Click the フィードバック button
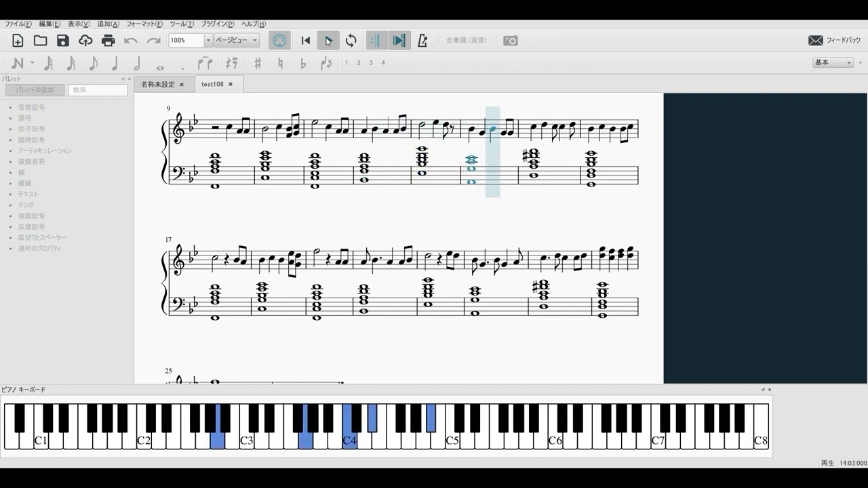Viewport: 868px width, 488px height. [835, 41]
